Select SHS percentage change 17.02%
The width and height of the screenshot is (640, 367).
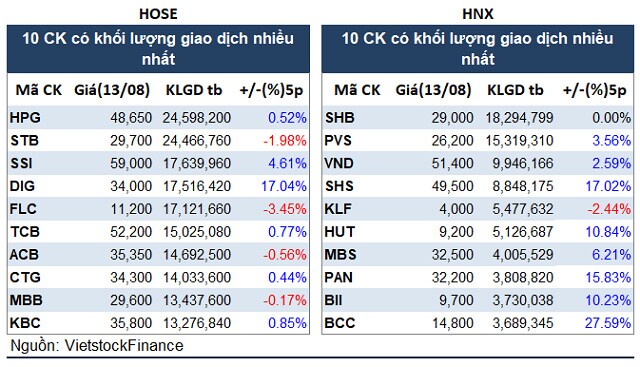[x=608, y=186]
